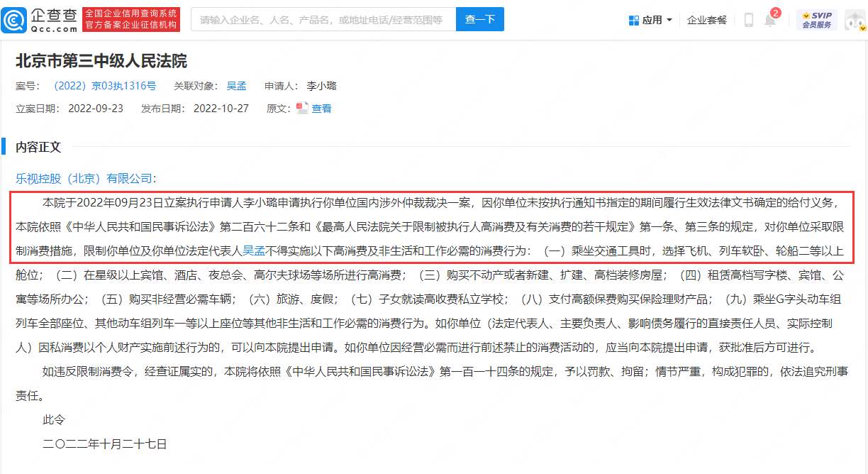The width and height of the screenshot is (868, 474).
Task: Open 吴孟 link next to 关联对象
Action: pos(237,86)
